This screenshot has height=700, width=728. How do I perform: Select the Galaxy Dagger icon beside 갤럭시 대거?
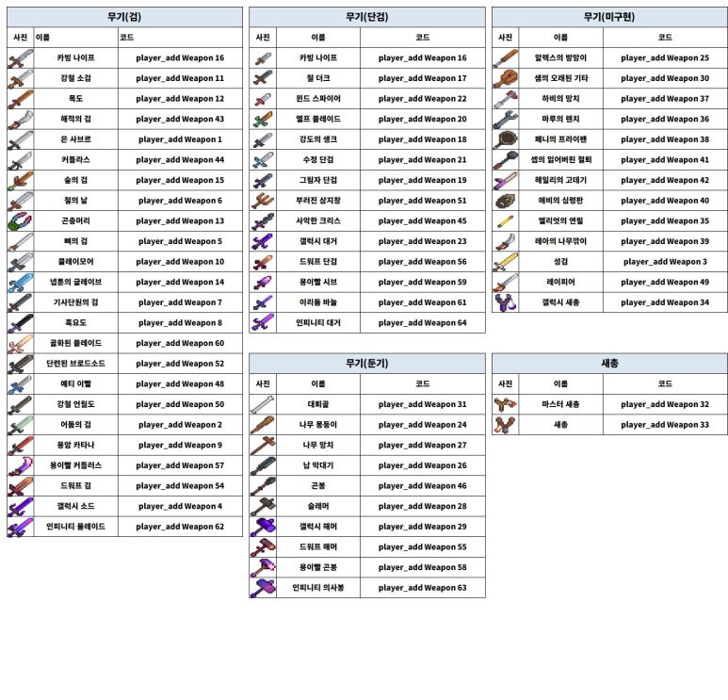tap(263, 241)
